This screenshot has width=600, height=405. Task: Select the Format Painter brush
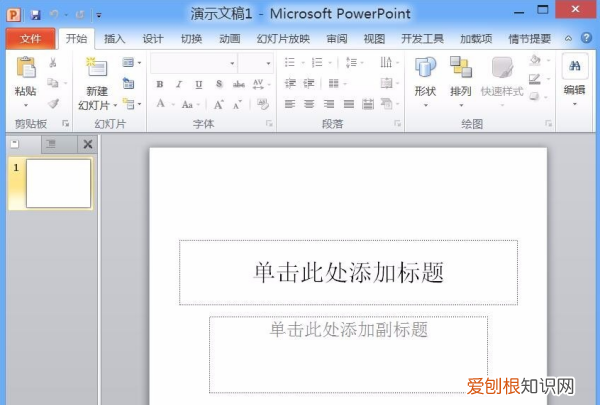click(54, 103)
